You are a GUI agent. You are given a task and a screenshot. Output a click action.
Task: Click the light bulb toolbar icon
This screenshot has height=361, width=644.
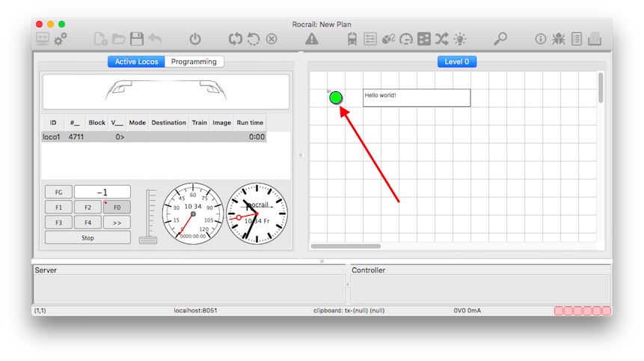pyautogui.click(x=459, y=39)
